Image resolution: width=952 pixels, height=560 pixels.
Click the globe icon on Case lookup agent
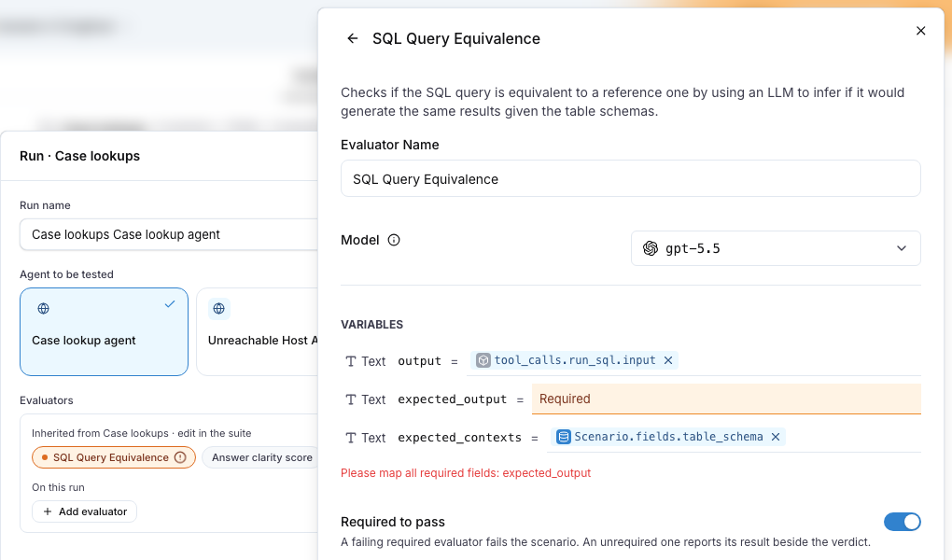(43, 309)
